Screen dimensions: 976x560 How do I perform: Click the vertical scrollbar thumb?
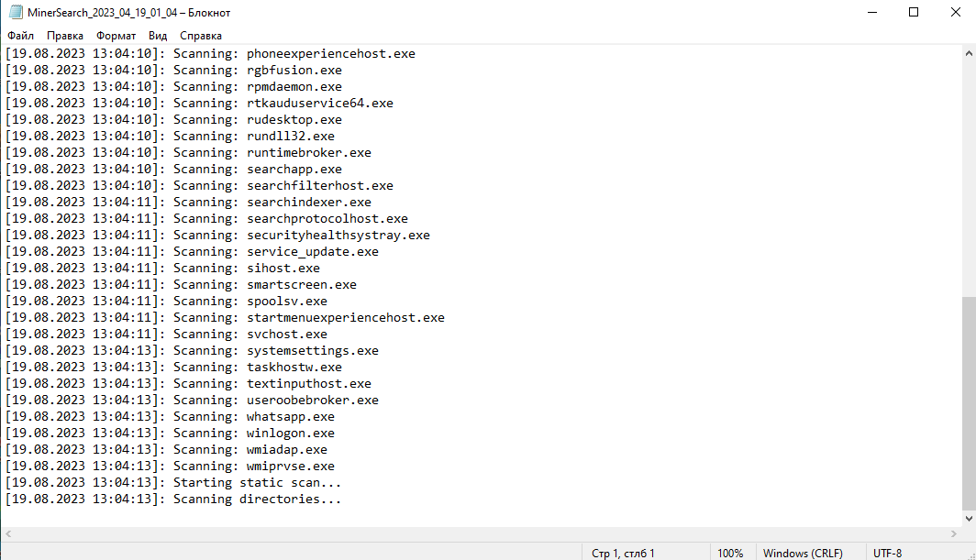tap(968, 403)
